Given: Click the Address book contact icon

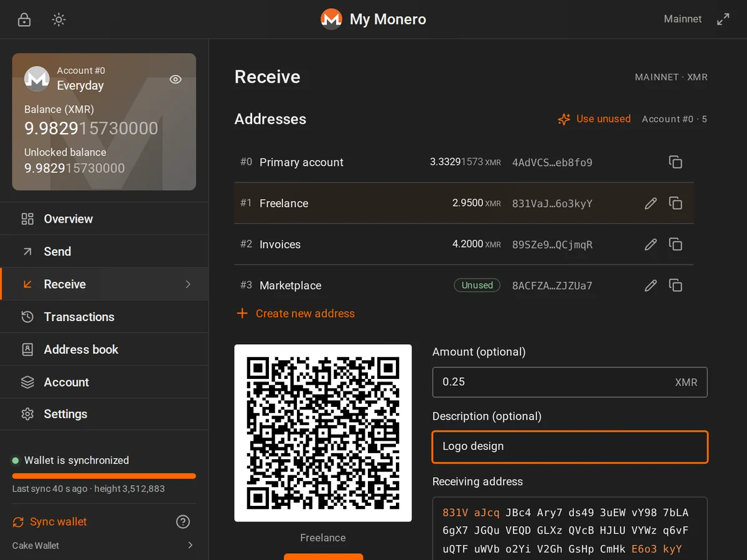Looking at the screenshot, I should 27,350.
